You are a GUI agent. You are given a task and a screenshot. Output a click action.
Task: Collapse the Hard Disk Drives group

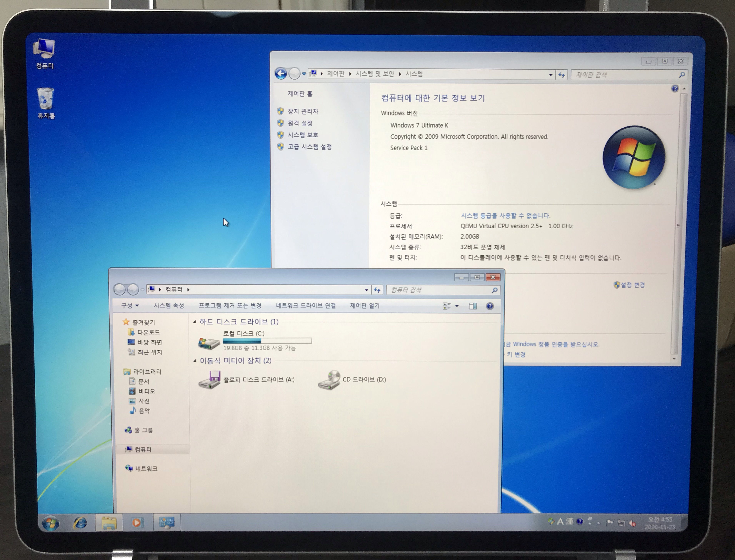coord(195,322)
